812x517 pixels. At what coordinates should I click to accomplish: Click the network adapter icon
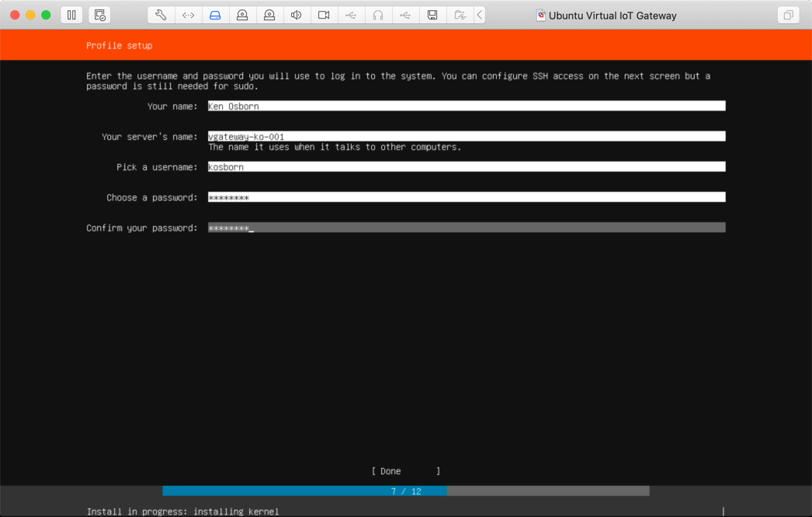(188, 15)
